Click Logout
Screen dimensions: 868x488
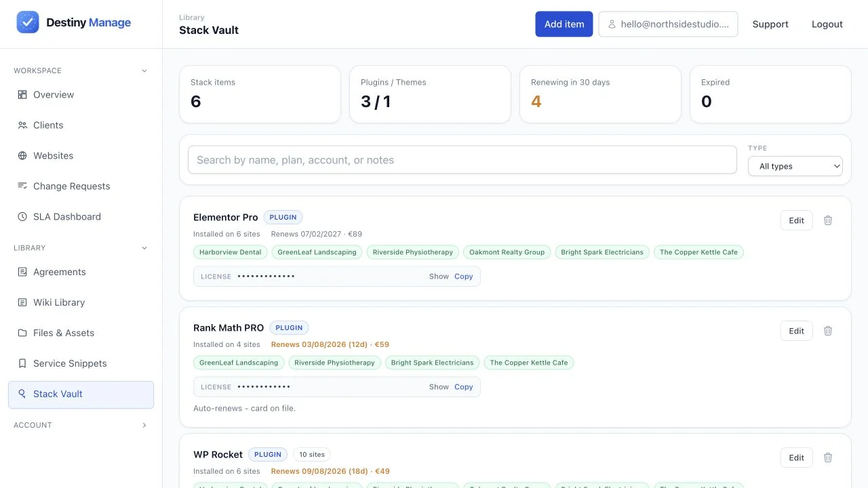pyautogui.click(x=827, y=24)
